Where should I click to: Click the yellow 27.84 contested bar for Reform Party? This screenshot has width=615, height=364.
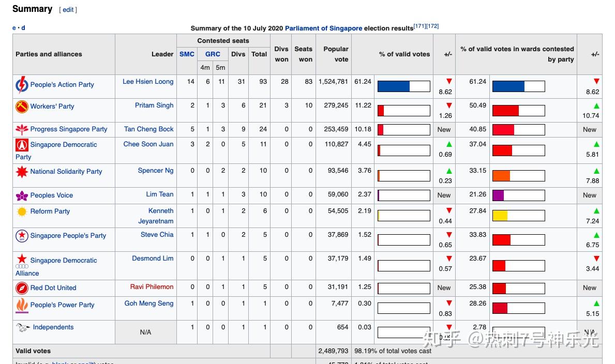[x=518, y=216]
